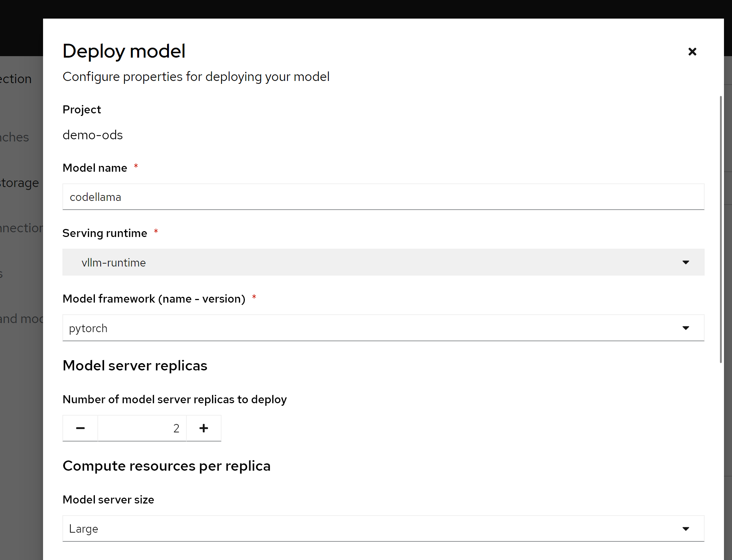Open the Serving runtime vllm-runtime dropdown
732x560 pixels.
[383, 262]
